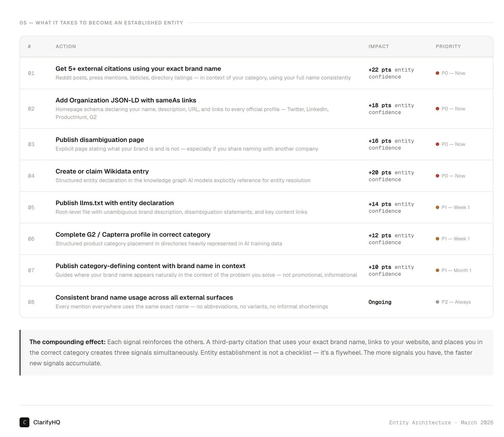The height and width of the screenshot is (437, 504).
Task: Click description starting 'Structured entity declaration'
Action: click(183, 180)
